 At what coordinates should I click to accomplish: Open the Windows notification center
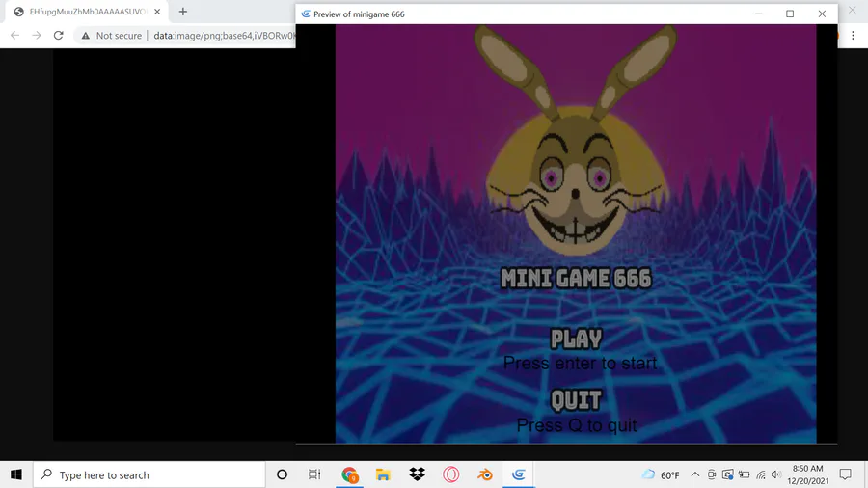point(845,474)
